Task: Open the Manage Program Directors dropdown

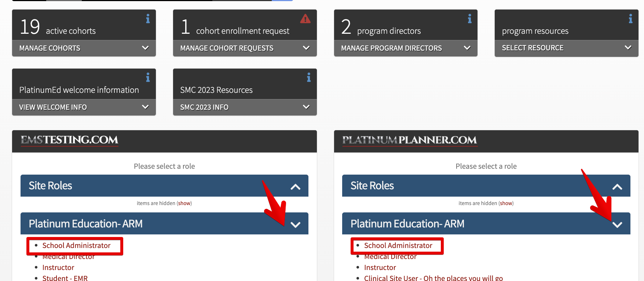Action: coord(406,48)
